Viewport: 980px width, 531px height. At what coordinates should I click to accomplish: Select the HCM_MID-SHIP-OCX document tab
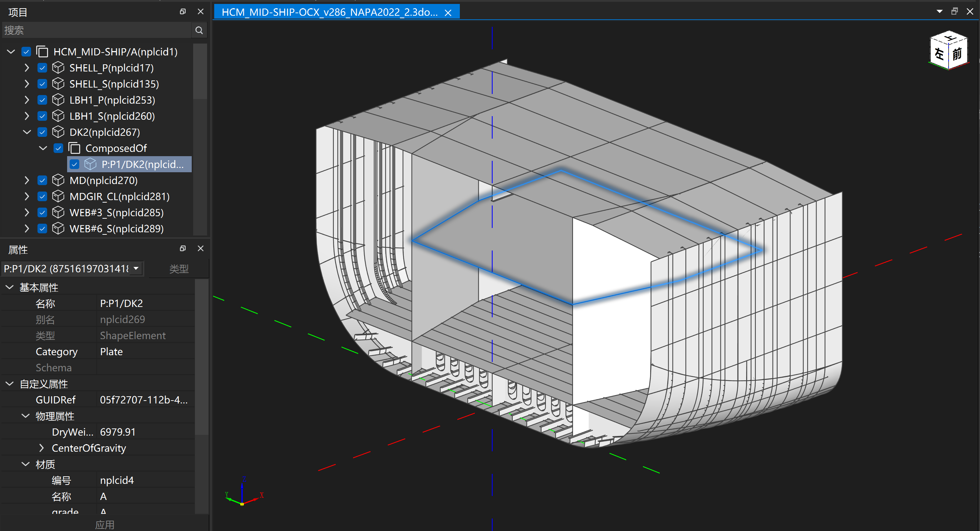pyautogui.click(x=329, y=12)
